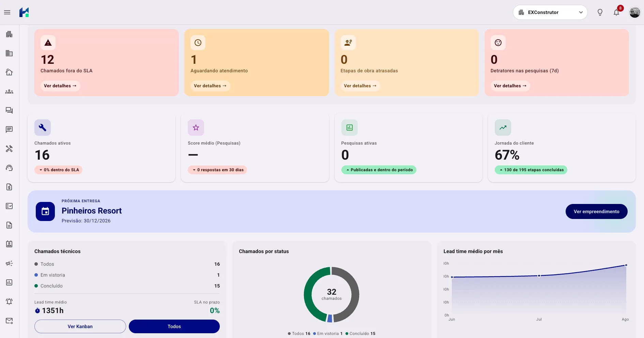This screenshot has width=644, height=338.
Task: View details for Aguardando atendimento
Action: (210, 86)
